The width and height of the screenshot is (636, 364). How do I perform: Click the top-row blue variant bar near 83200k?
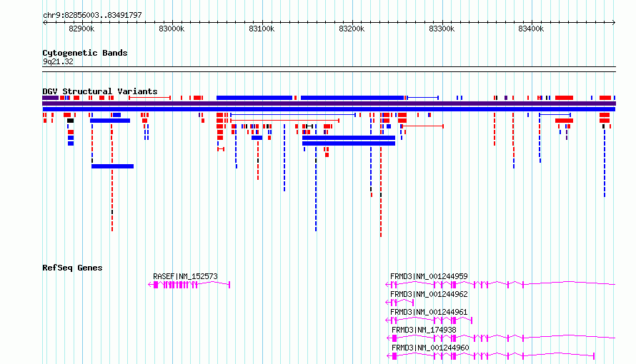[352, 98]
